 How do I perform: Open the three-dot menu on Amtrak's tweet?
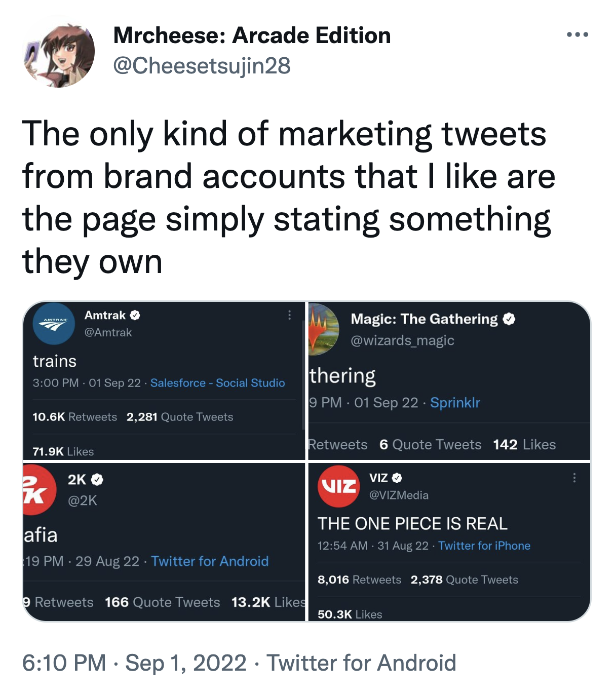click(x=290, y=315)
